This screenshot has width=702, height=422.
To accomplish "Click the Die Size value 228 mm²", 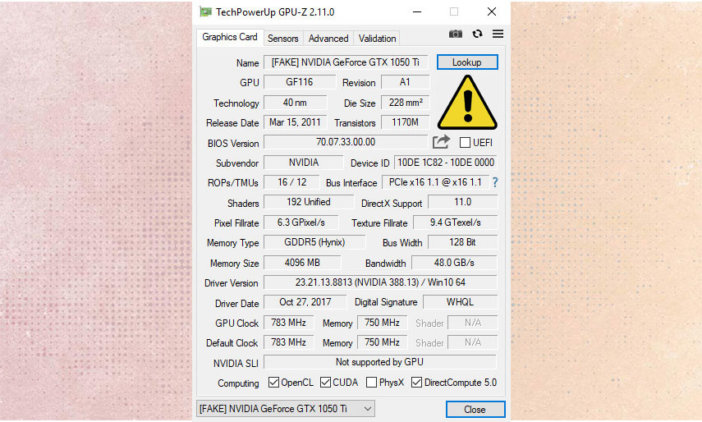I will point(405,102).
